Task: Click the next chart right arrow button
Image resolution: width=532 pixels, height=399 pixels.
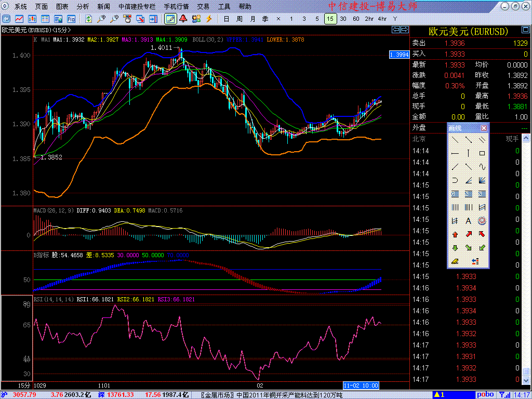Action: click(x=404, y=30)
